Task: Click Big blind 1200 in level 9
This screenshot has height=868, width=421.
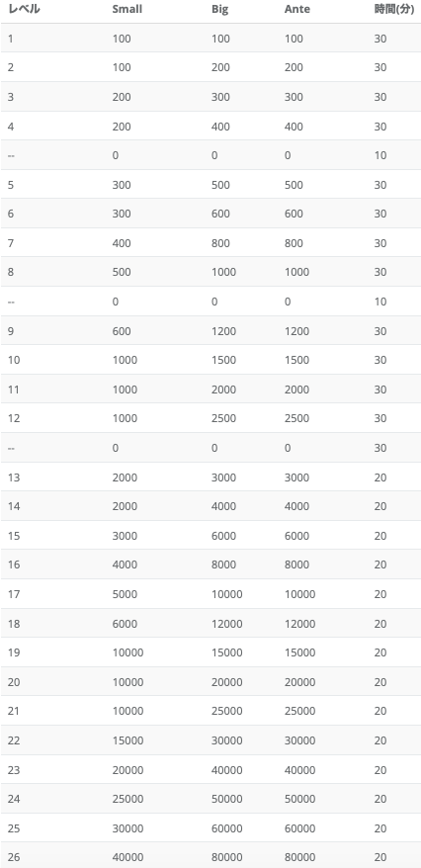Action: pos(223,331)
